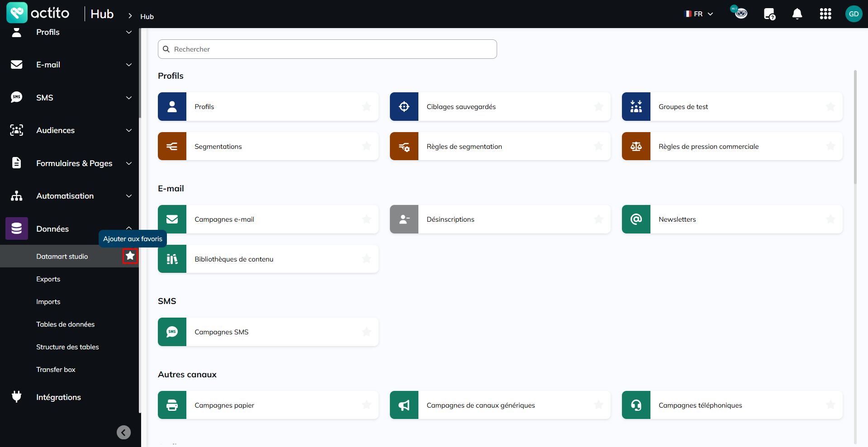868x447 pixels.
Task: Favorite the Profils card with its star
Action: pyautogui.click(x=366, y=107)
